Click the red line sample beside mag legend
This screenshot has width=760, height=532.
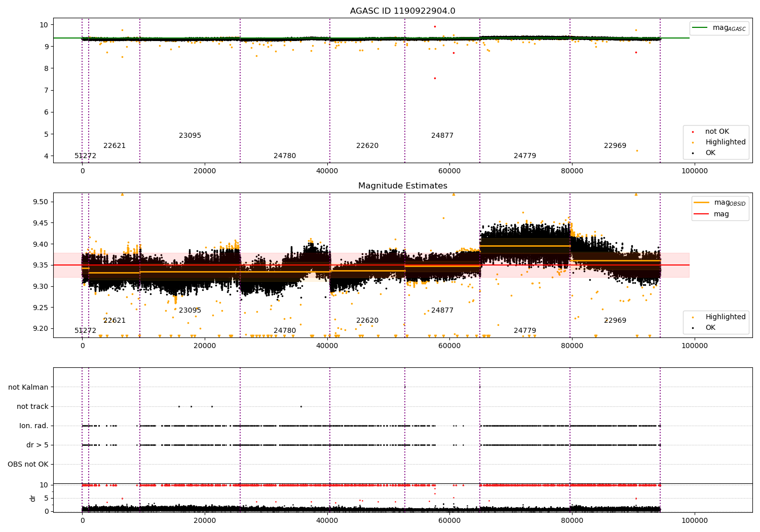coord(702,214)
